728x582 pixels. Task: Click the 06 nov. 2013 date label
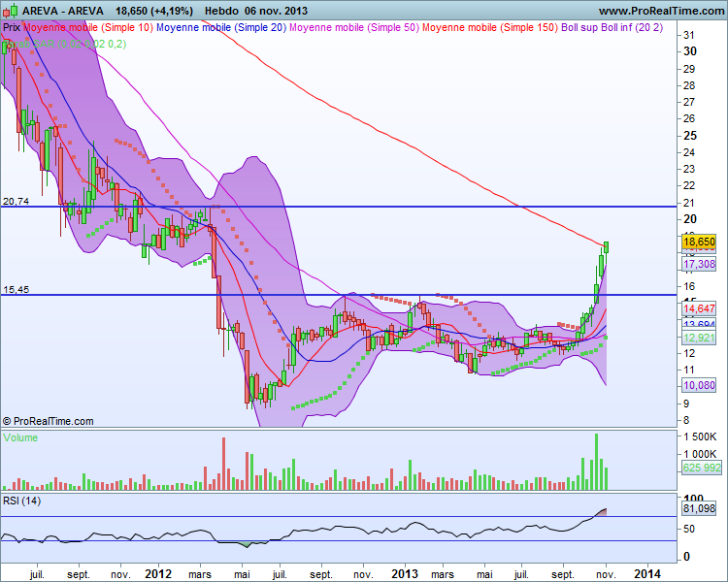click(x=276, y=11)
